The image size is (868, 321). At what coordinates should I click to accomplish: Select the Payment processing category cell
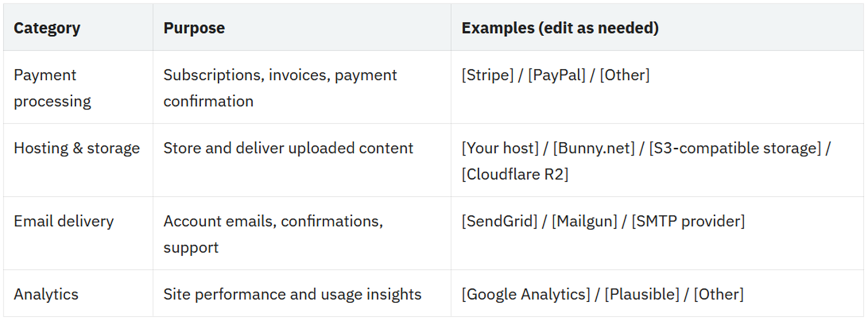pyautogui.click(x=52, y=88)
